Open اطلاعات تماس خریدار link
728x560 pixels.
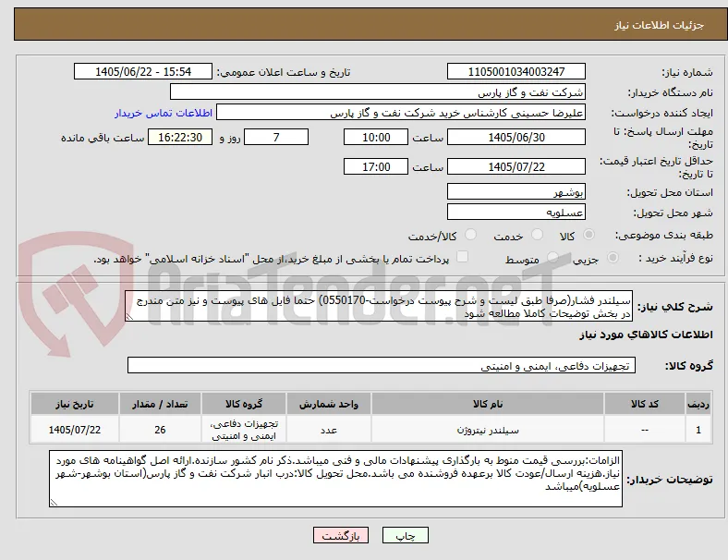(164, 113)
